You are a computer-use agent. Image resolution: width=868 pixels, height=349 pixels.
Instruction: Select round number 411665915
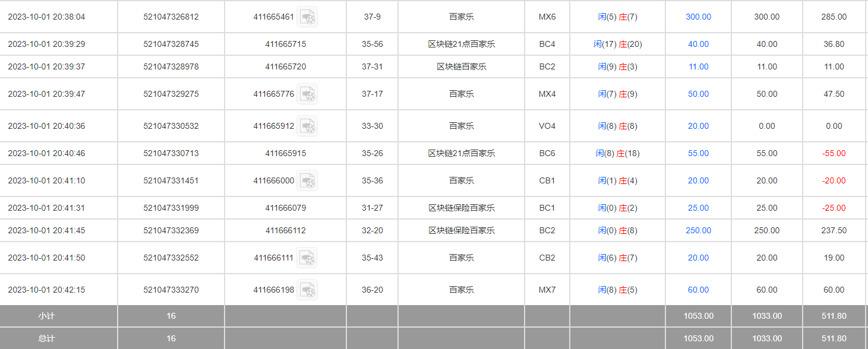pos(286,153)
